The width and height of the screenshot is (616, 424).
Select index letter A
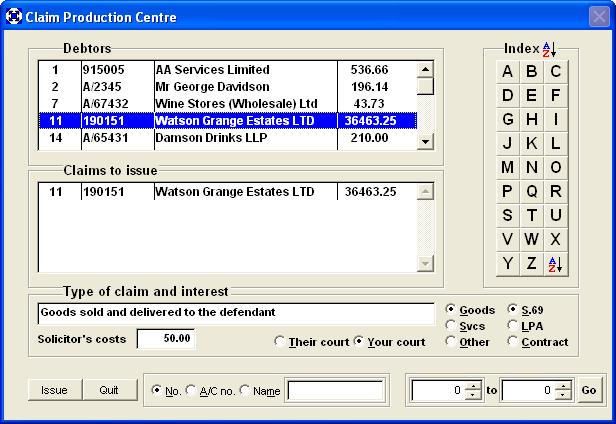point(508,72)
